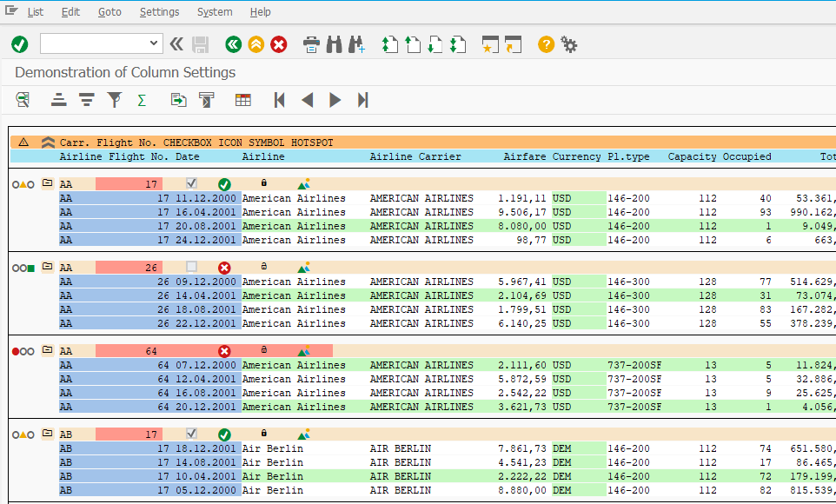Move list one column left

tap(307, 100)
